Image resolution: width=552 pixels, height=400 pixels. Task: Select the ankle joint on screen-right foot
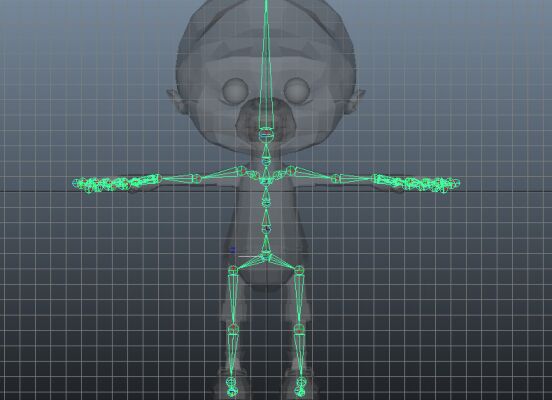pos(301,381)
